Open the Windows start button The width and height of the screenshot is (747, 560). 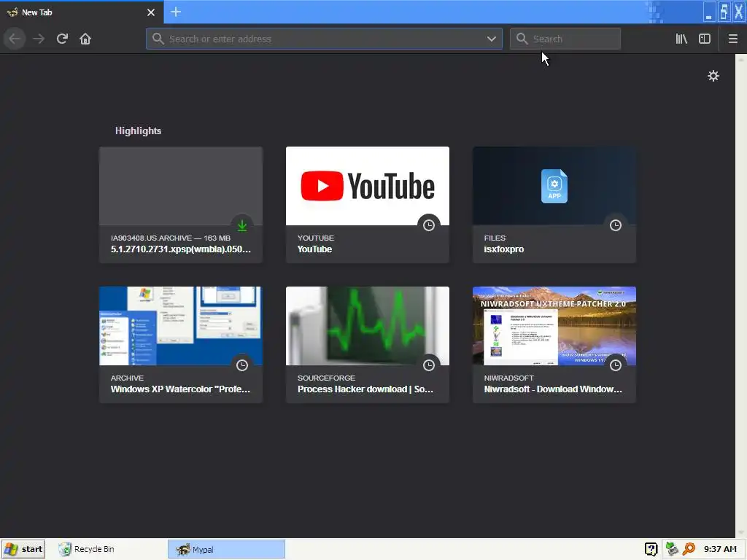[x=23, y=549]
